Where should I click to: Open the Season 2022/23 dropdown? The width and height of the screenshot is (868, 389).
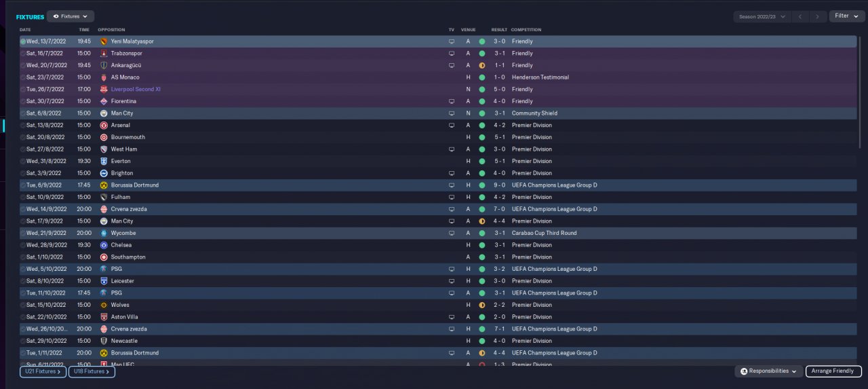763,16
